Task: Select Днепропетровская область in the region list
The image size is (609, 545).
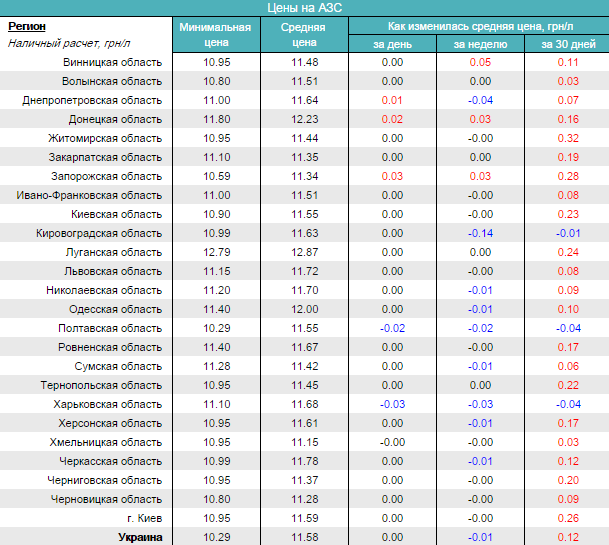Action: pos(91,100)
